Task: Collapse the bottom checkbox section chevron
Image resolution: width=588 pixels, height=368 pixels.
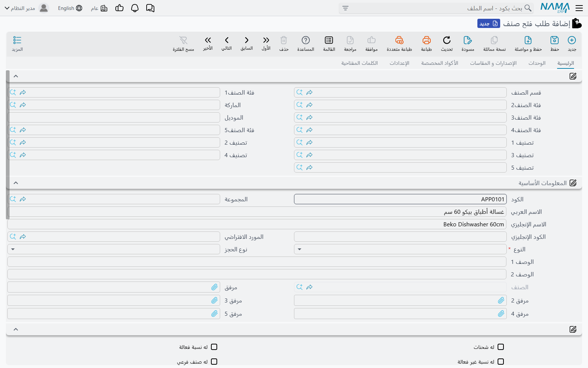Action: point(16,329)
